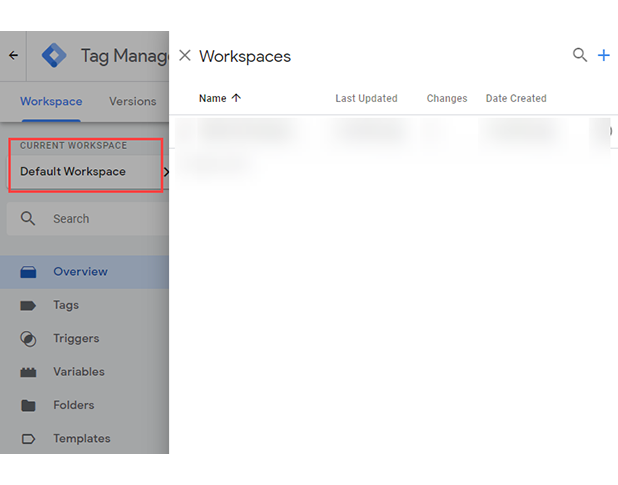The height and width of the screenshot is (485, 618).
Task: Switch to the Versions tab
Action: click(133, 102)
